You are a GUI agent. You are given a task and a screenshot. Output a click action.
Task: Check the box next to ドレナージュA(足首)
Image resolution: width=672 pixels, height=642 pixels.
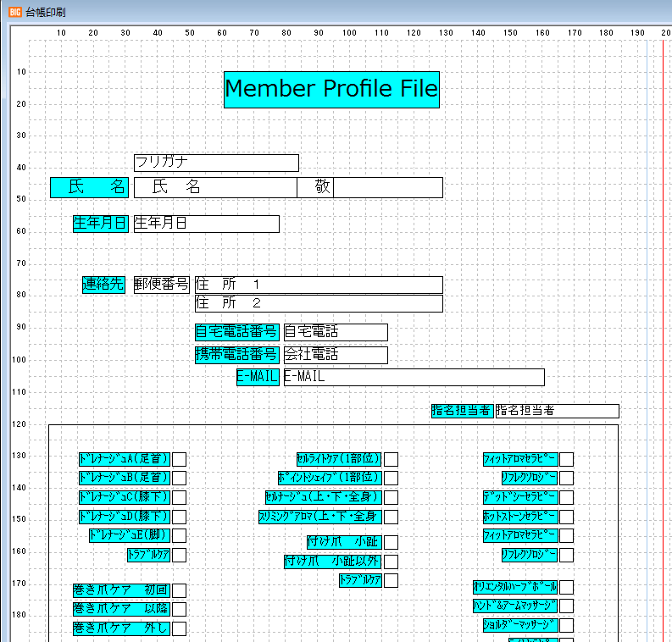pyautogui.click(x=180, y=459)
